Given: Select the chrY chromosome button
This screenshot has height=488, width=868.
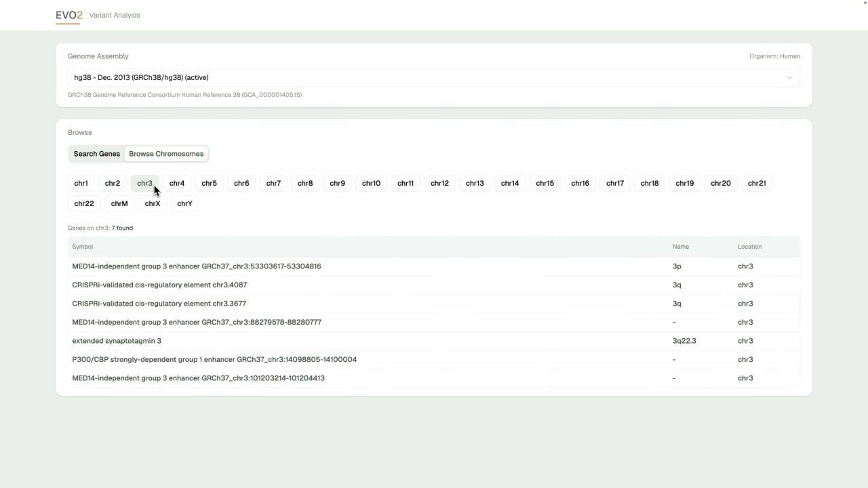Looking at the screenshot, I should click(x=184, y=204).
